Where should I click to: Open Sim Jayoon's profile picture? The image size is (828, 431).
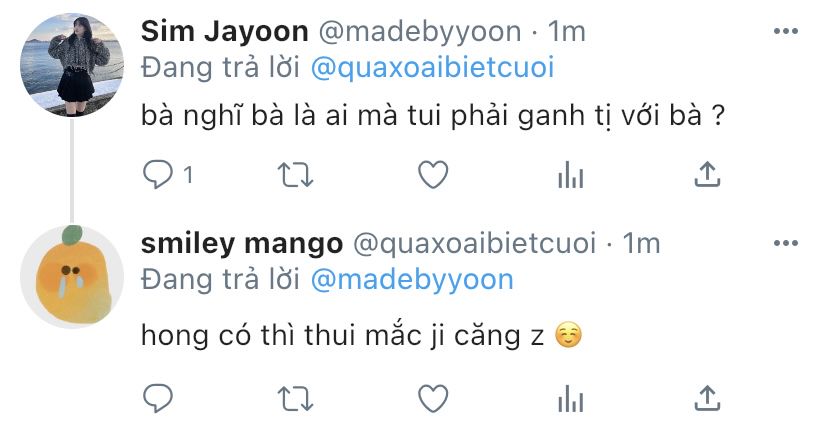pyautogui.click(x=72, y=64)
